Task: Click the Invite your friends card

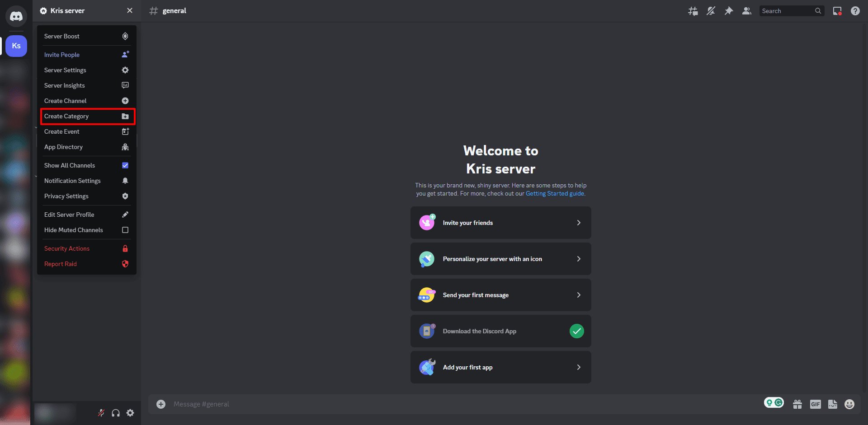Action: tap(501, 223)
